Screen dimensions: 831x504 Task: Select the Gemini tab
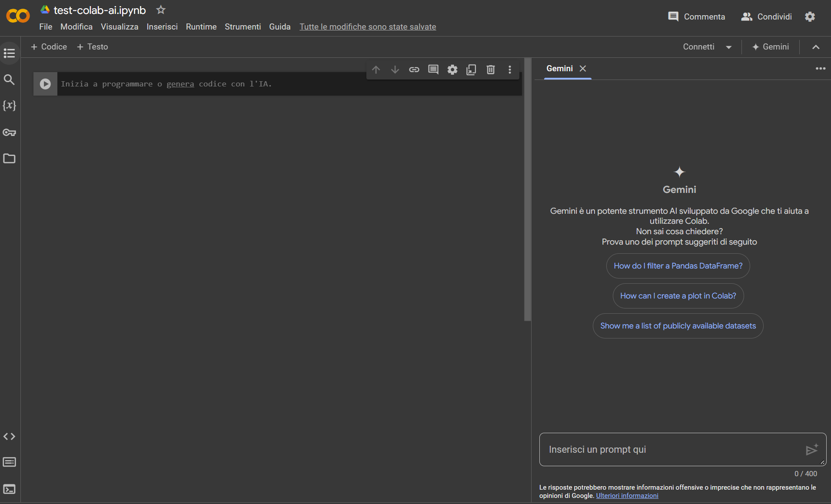560,69
